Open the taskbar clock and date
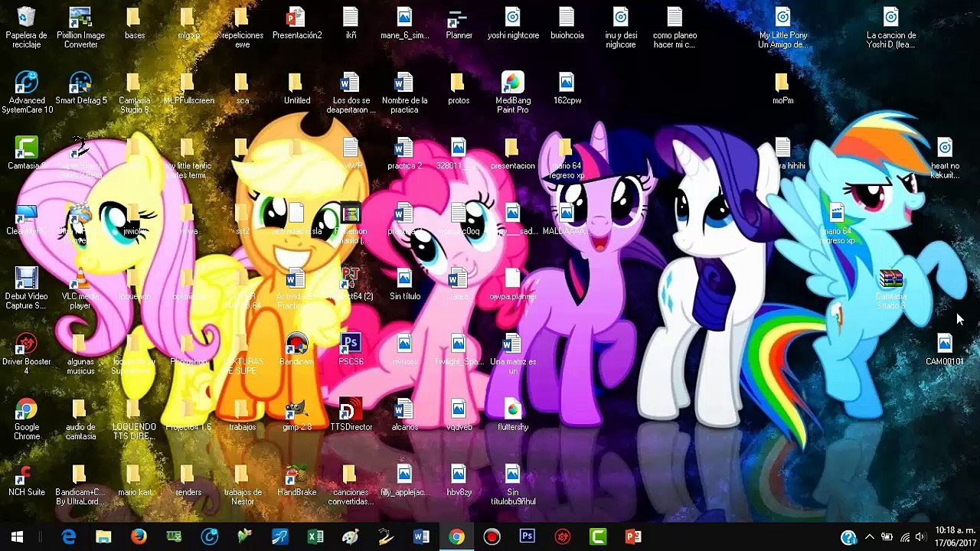This screenshot has height=551, width=980. [955, 536]
